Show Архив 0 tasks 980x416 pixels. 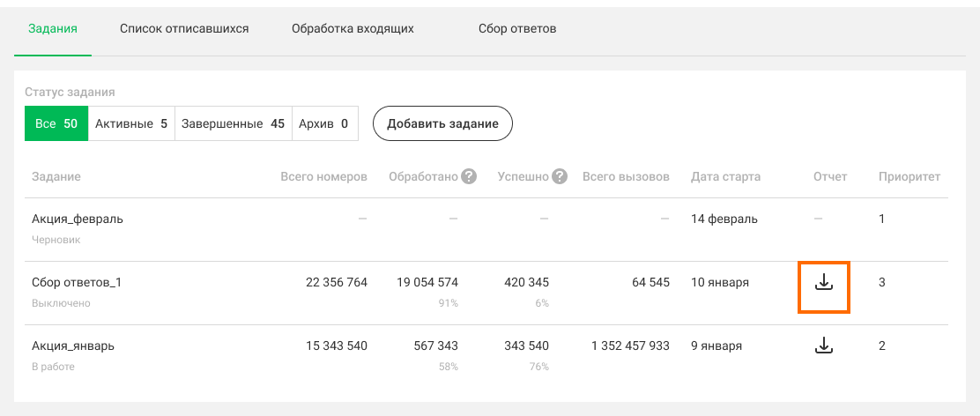(x=325, y=123)
